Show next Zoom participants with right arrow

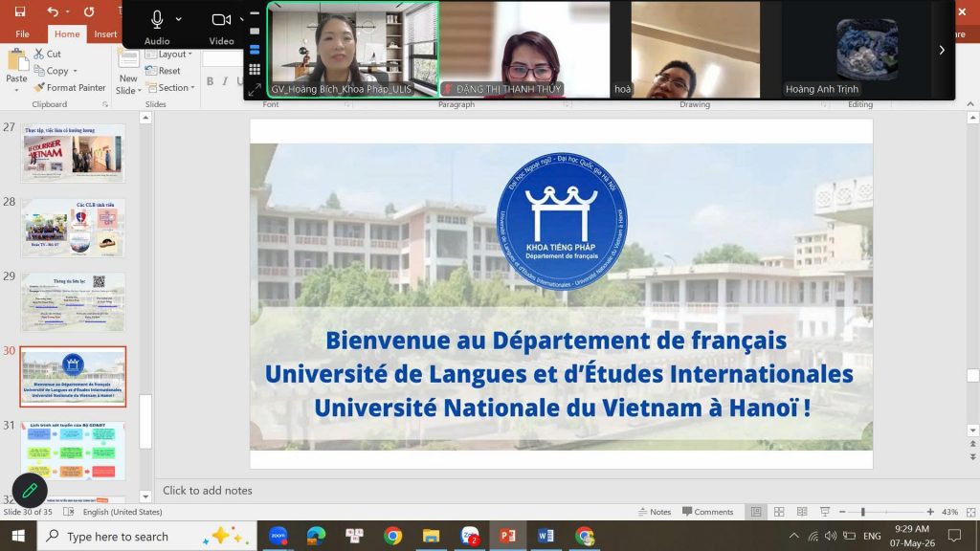click(942, 50)
